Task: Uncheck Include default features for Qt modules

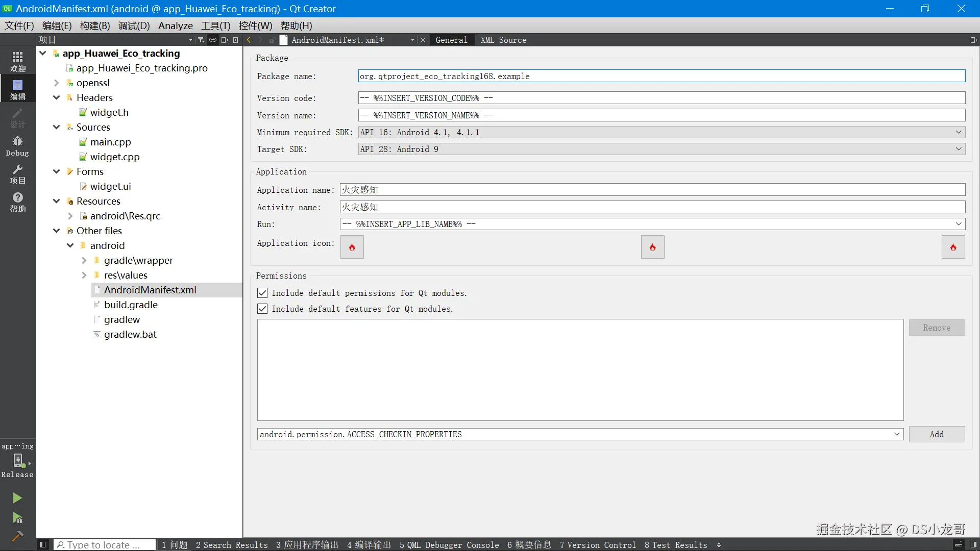Action: (x=262, y=309)
